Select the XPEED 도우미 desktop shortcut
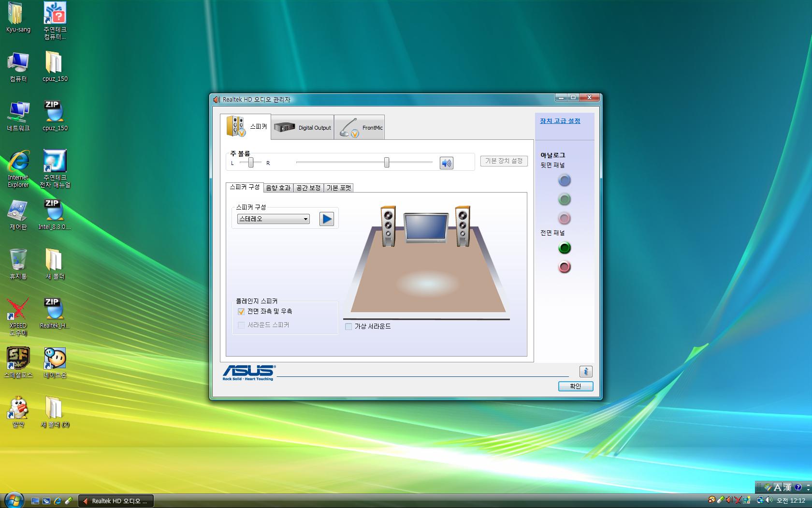 (x=18, y=317)
